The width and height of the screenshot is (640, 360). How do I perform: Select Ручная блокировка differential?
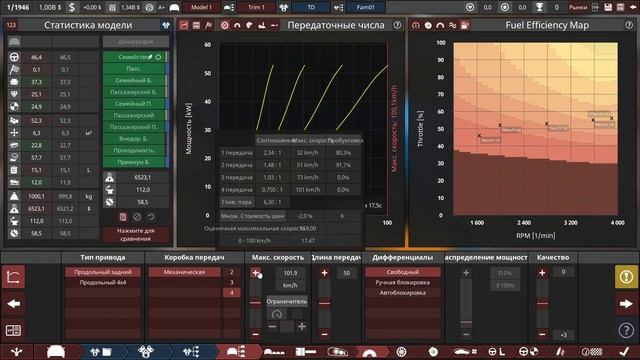(402, 282)
